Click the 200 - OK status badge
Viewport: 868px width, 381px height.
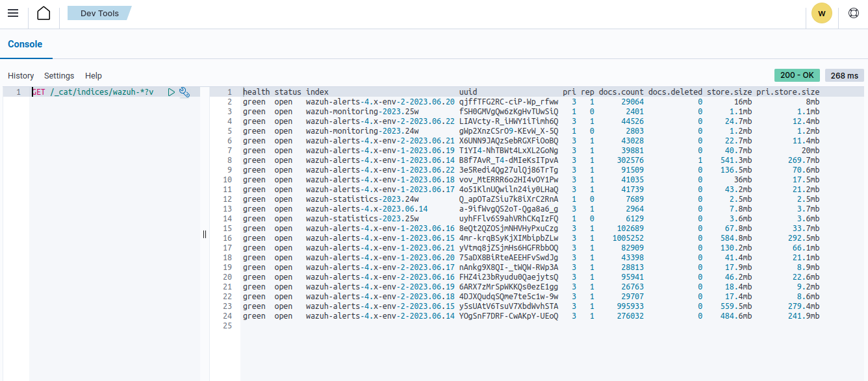[797, 75]
